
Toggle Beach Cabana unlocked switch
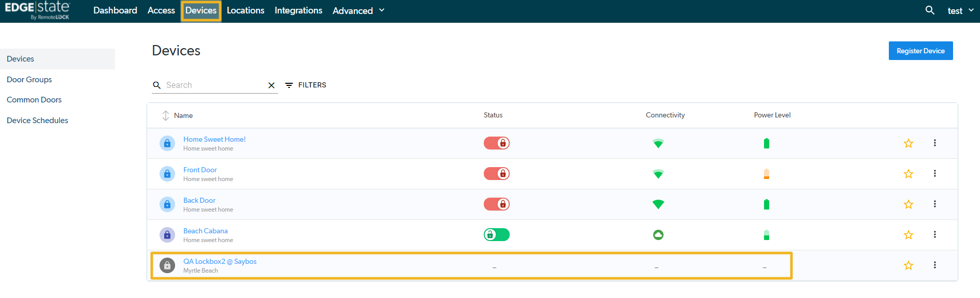point(496,235)
